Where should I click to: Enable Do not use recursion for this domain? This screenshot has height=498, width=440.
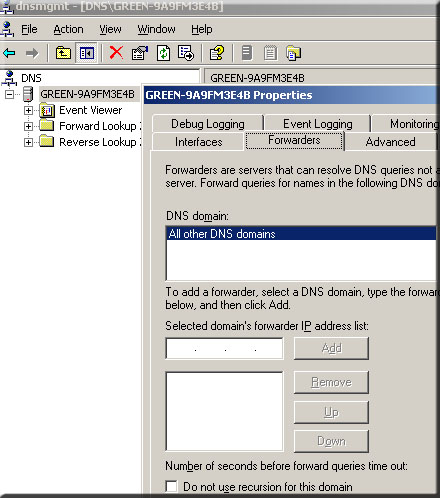tap(171, 486)
